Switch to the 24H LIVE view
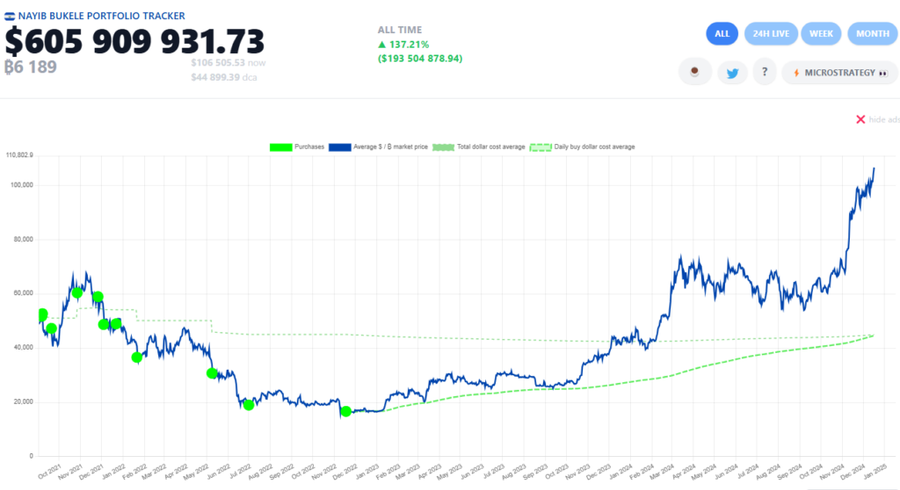 [771, 34]
